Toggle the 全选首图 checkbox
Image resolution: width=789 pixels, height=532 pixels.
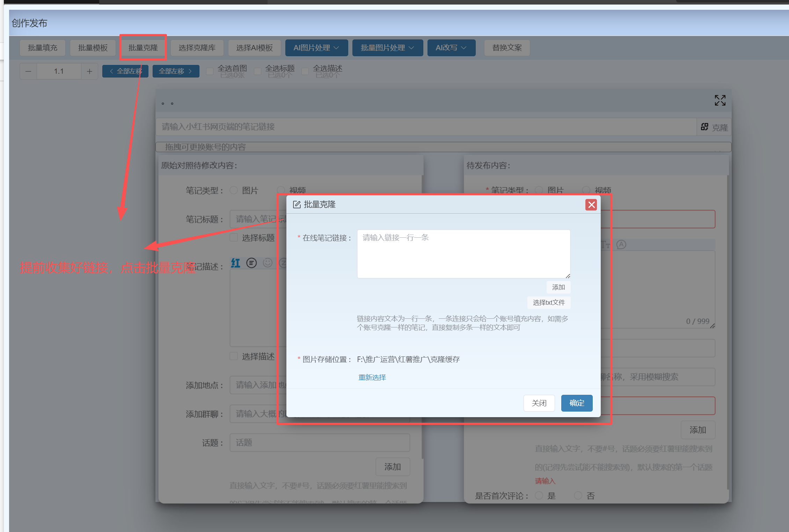point(210,72)
